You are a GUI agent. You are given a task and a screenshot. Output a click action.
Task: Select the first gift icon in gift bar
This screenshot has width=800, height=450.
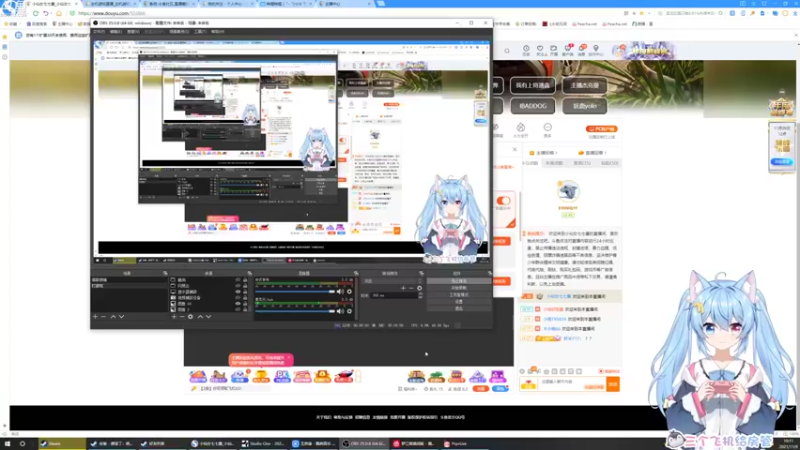(x=198, y=377)
